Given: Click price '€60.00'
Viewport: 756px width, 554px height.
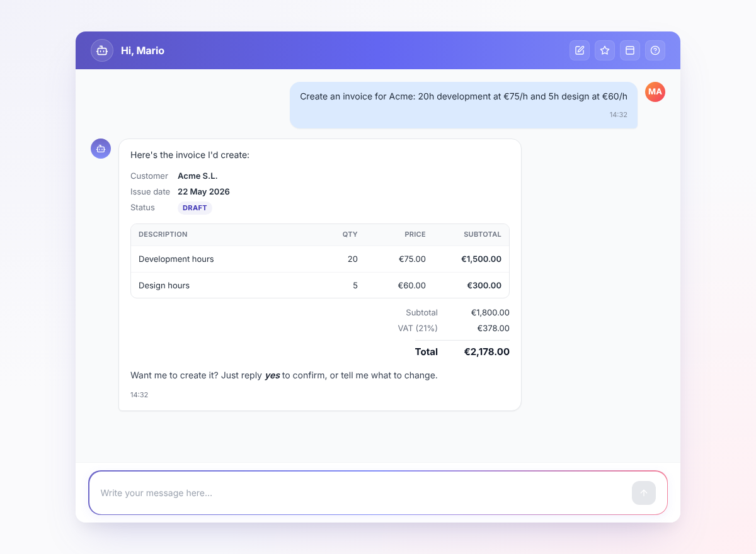Looking at the screenshot, I should point(412,286).
